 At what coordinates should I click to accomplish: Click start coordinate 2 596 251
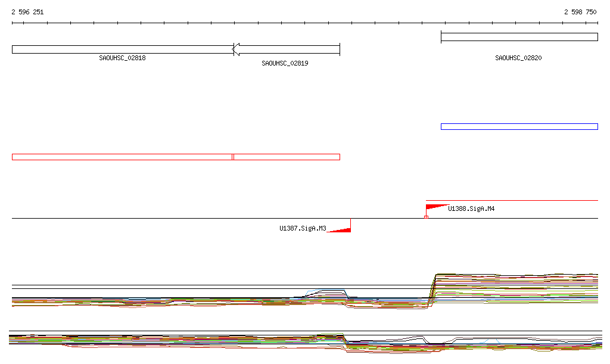point(27,12)
